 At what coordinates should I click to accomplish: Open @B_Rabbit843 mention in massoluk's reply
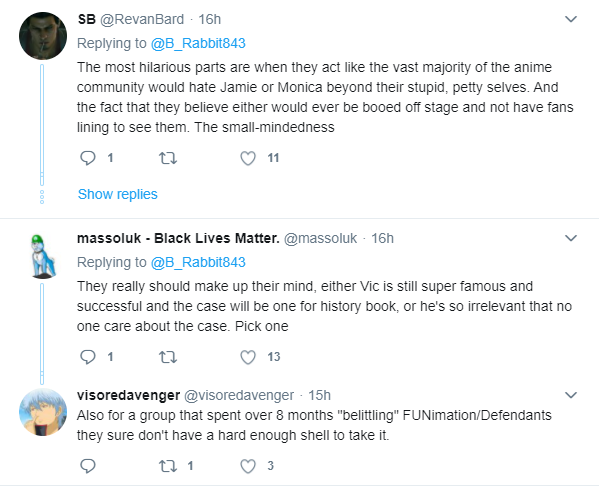click(198, 262)
